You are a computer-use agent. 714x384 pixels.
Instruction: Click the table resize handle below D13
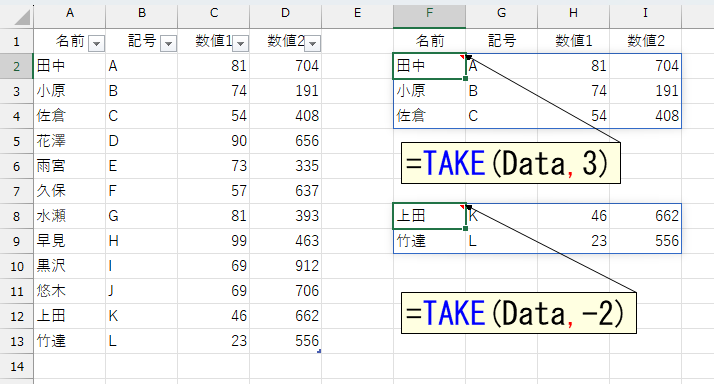[x=319, y=351]
